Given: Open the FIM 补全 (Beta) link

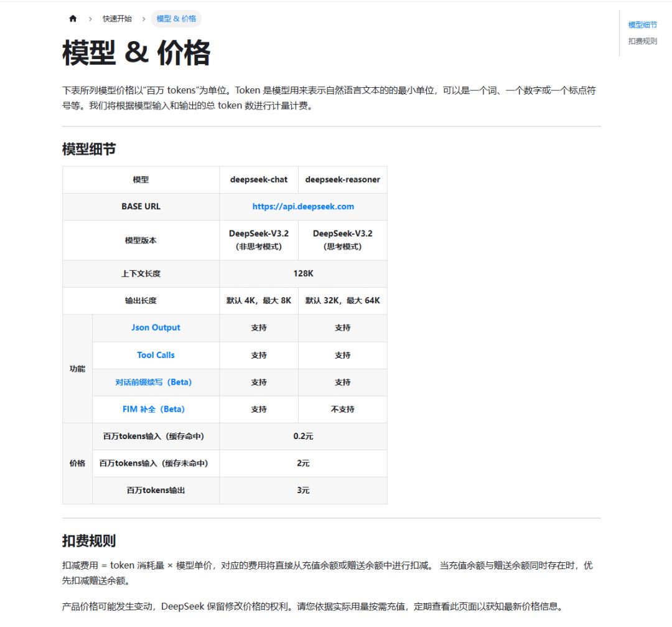Looking at the screenshot, I should tap(154, 409).
